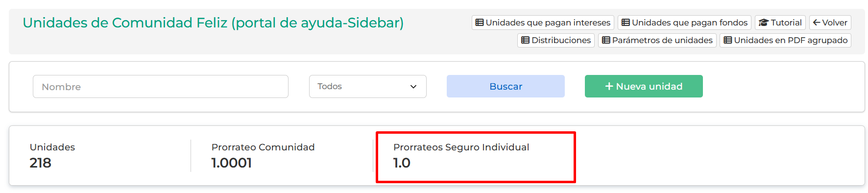
Task: Click the chevron arrow of Todos dropdown
Action: pos(413,87)
